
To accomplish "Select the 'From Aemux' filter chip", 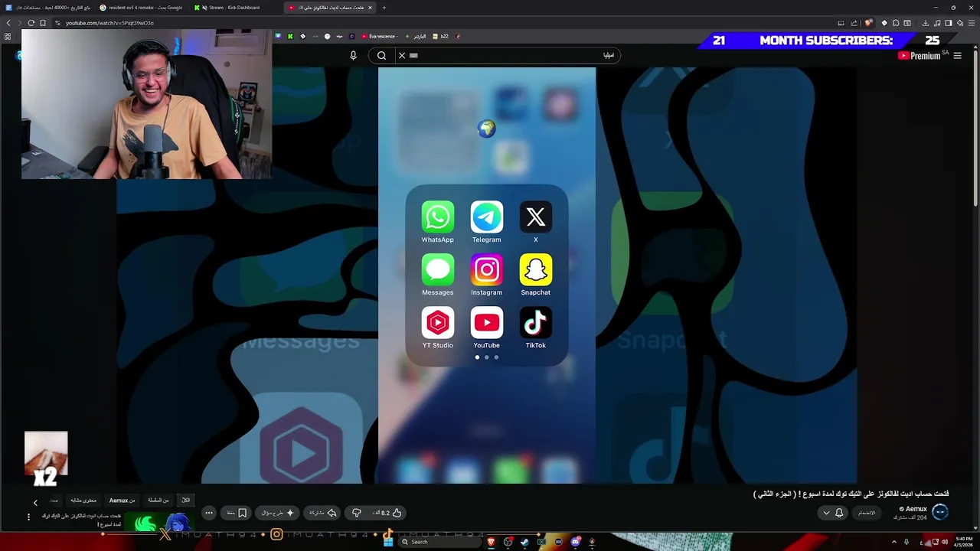I will (x=122, y=500).
